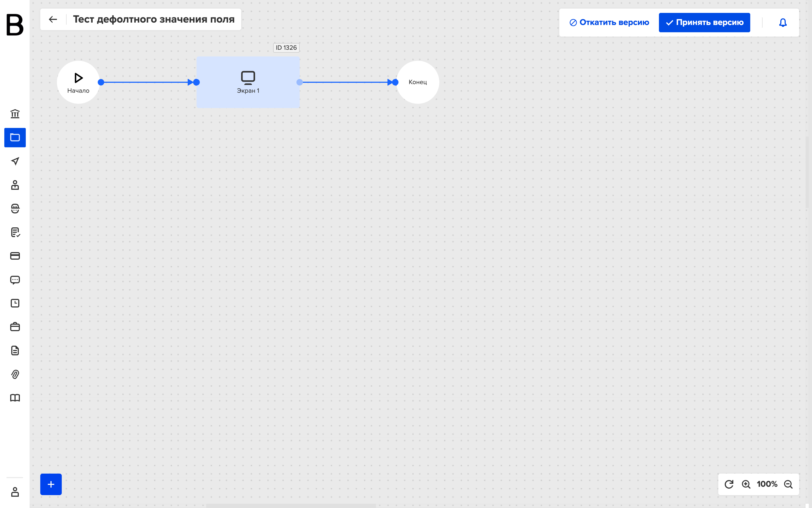Open the robot face sidebar icon
Viewport: 812px width, 508px height.
(15, 208)
